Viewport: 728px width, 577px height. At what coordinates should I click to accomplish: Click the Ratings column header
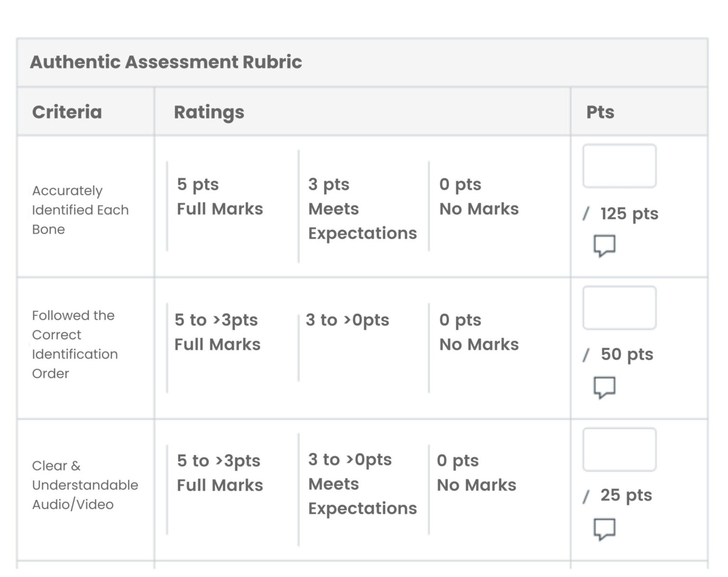pos(209,112)
